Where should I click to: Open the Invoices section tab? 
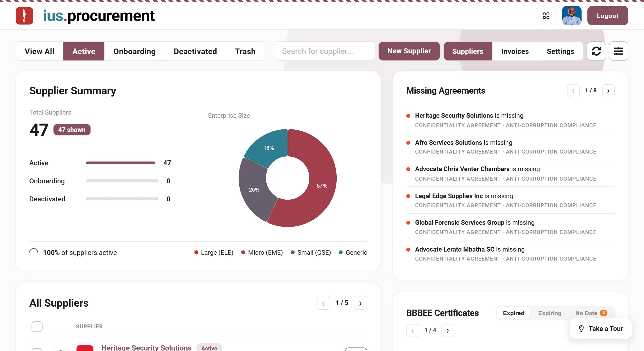pyautogui.click(x=515, y=51)
